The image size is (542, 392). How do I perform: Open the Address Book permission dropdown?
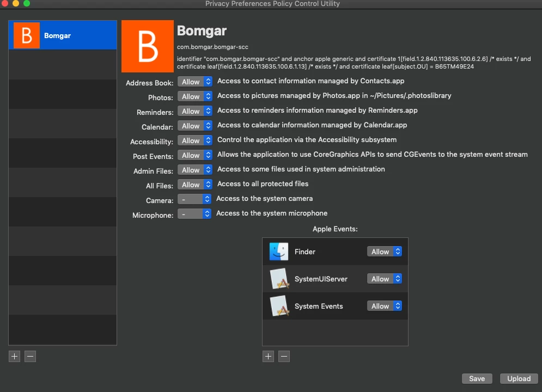pos(194,82)
